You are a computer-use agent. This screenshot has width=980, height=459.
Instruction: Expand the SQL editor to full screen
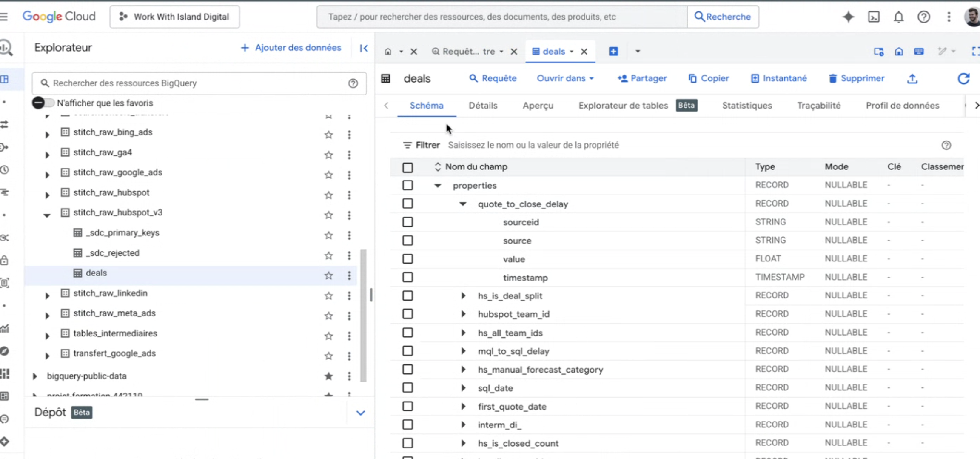975,51
